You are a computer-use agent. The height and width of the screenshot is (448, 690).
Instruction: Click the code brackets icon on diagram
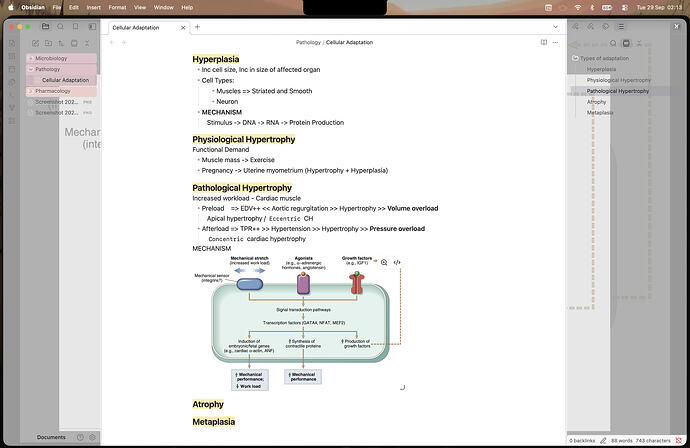(x=397, y=262)
